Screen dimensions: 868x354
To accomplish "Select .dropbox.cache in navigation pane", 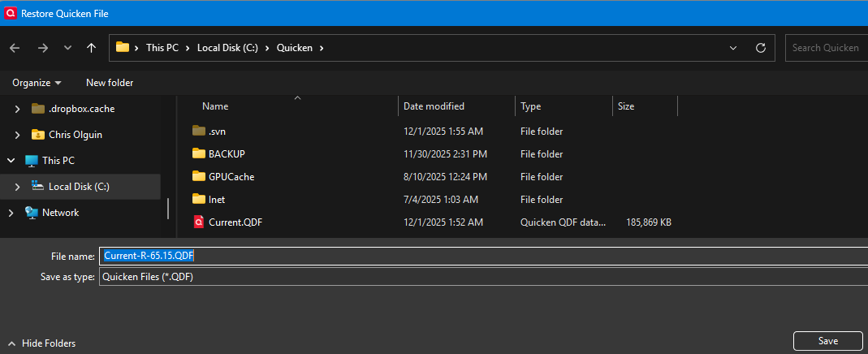I will tap(81, 109).
